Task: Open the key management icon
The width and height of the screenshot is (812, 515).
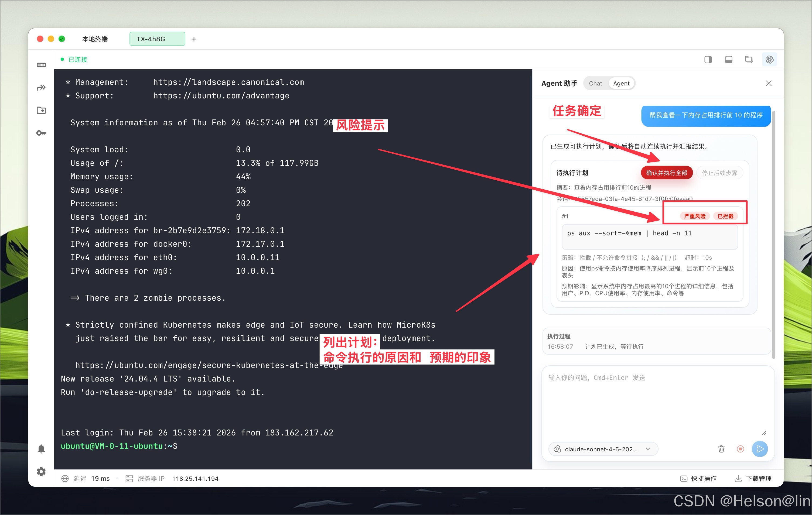Action: pos(41,133)
